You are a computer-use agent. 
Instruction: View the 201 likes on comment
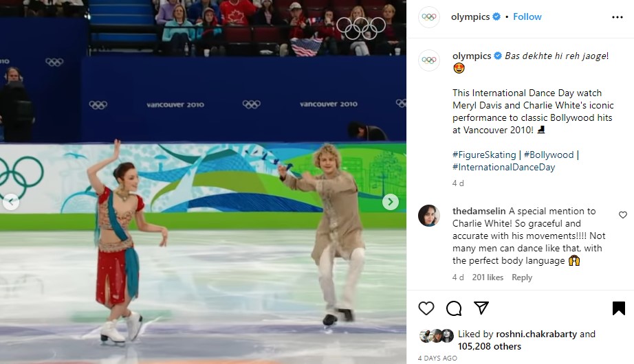click(x=488, y=277)
